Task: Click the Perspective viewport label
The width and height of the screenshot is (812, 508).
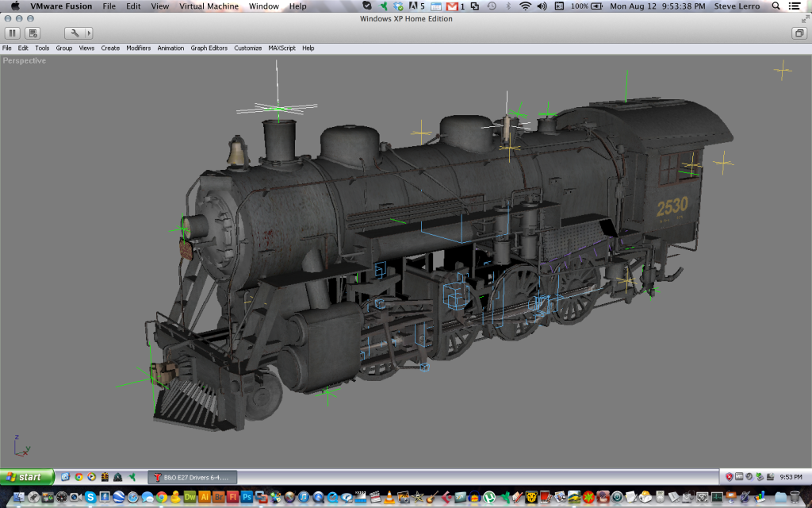Action: [25, 60]
